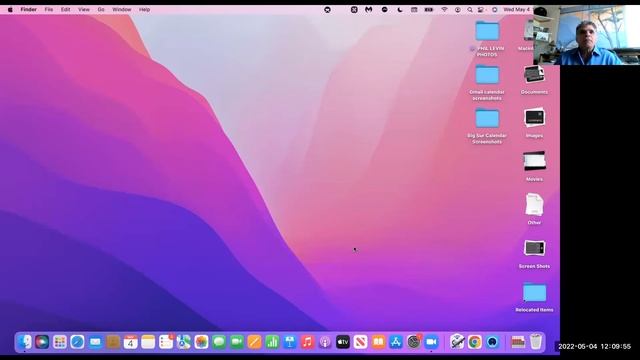The width and height of the screenshot is (640, 360).
Task: Click the Focus moon icon in the menu bar
Action: click(x=400, y=9)
